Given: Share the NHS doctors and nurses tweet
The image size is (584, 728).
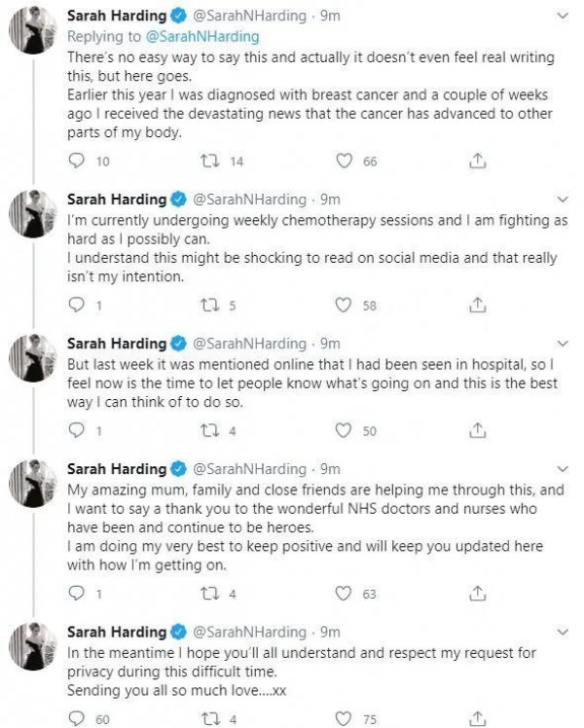Looking at the screenshot, I should (478, 593).
